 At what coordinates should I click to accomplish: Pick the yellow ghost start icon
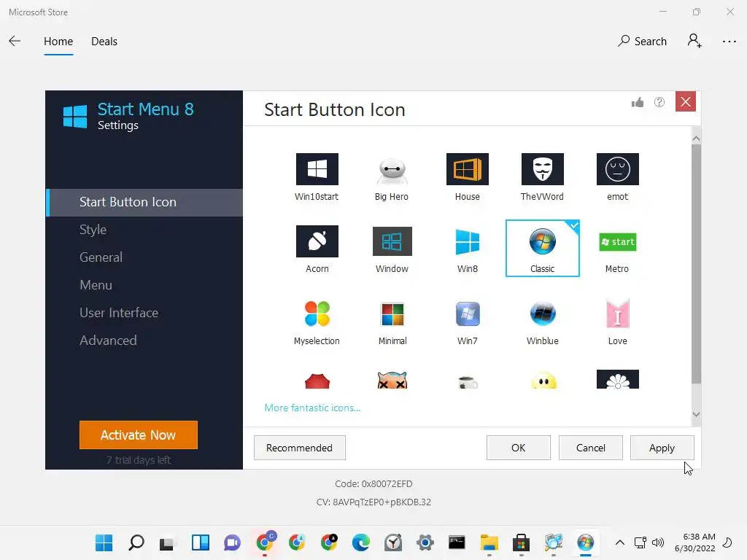point(543,381)
